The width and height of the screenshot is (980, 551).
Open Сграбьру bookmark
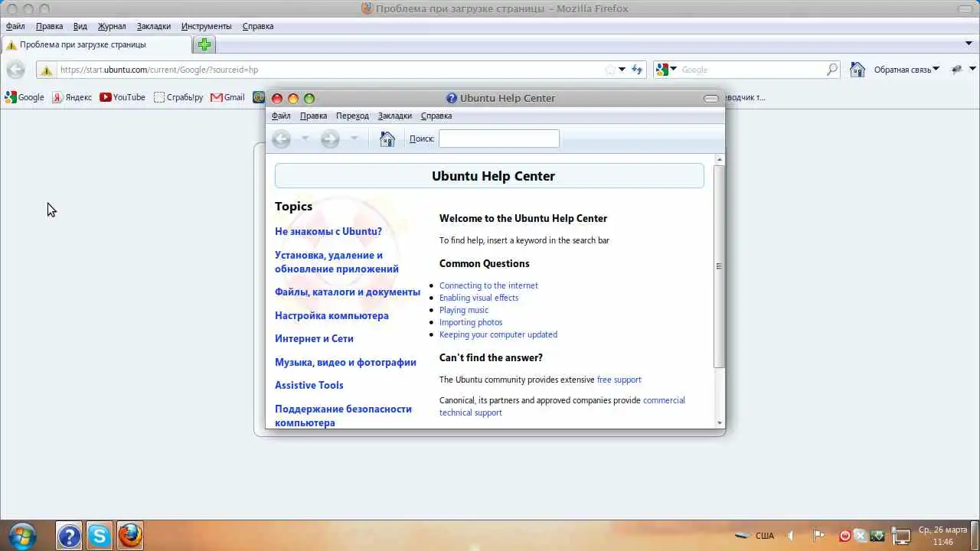pos(178,97)
